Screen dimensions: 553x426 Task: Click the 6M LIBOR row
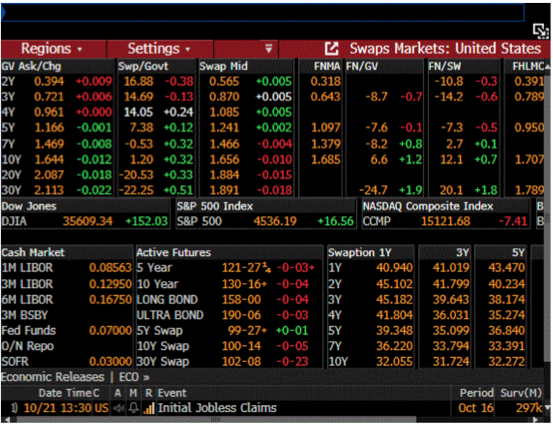click(66, 300)
